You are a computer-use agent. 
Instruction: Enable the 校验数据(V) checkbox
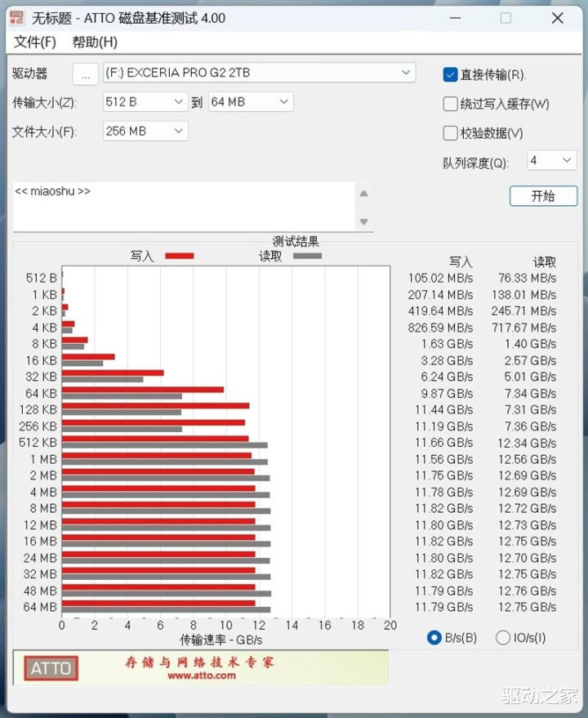coord(450,133)
